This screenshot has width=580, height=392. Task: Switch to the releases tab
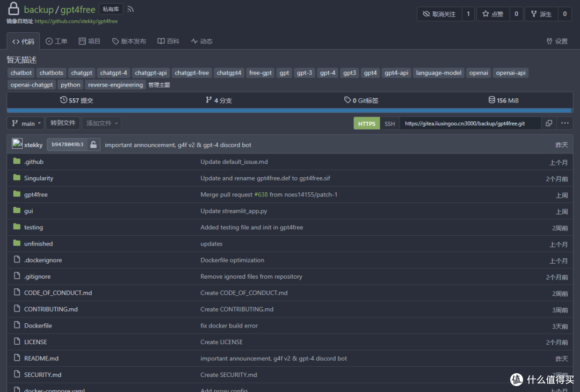[x=129, y=41]
